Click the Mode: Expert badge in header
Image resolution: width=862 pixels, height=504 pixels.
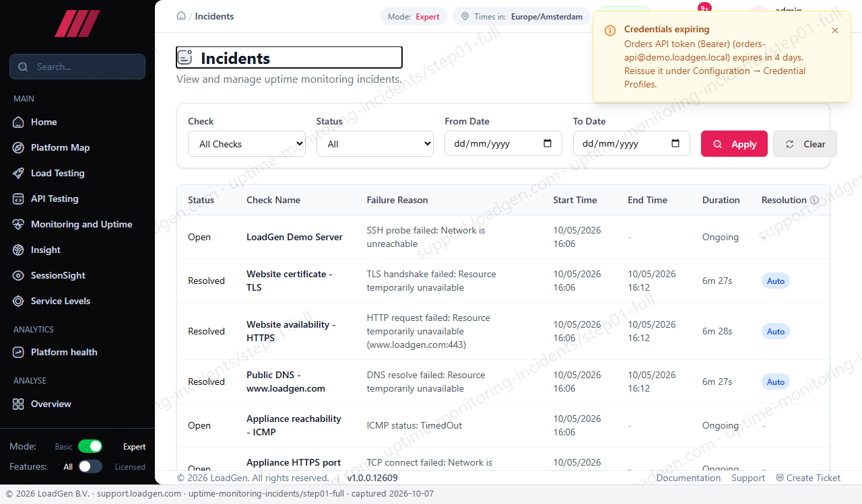(x=413, y=17)
